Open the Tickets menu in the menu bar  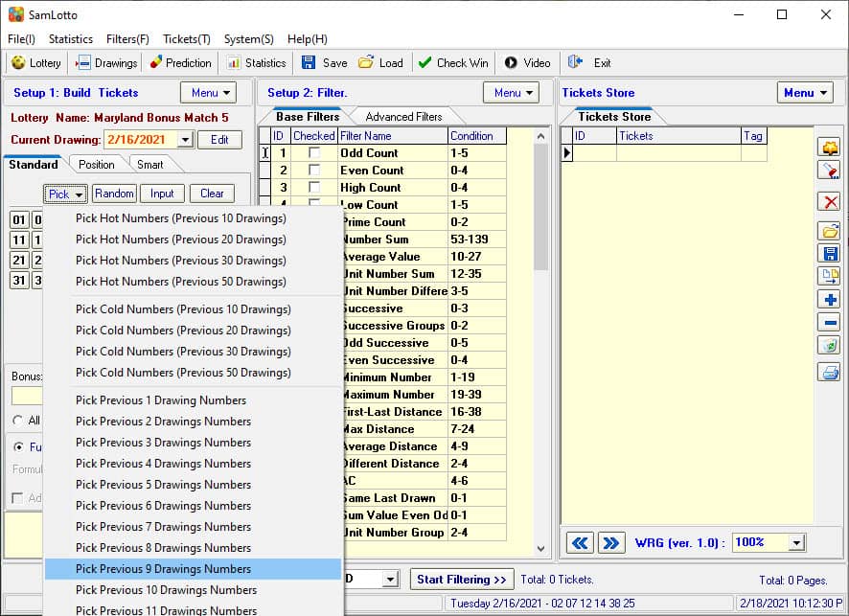[186, 39]
